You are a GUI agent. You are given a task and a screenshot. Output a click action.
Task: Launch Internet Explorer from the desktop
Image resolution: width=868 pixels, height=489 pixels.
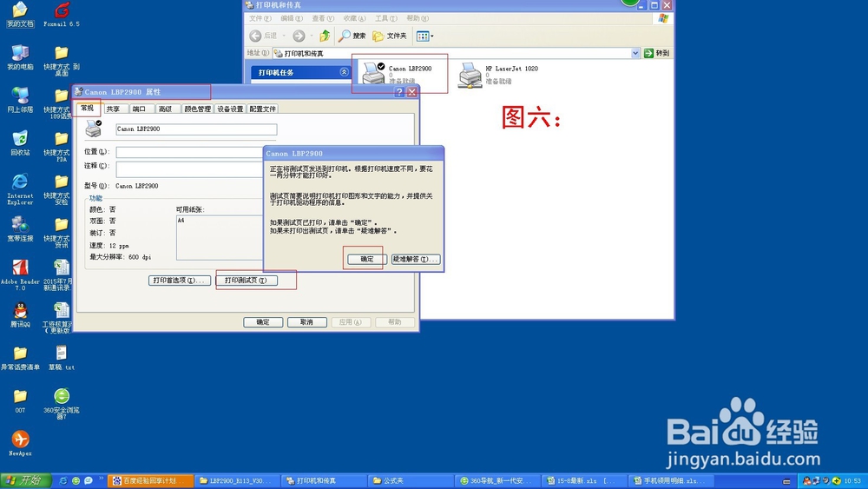20,188
